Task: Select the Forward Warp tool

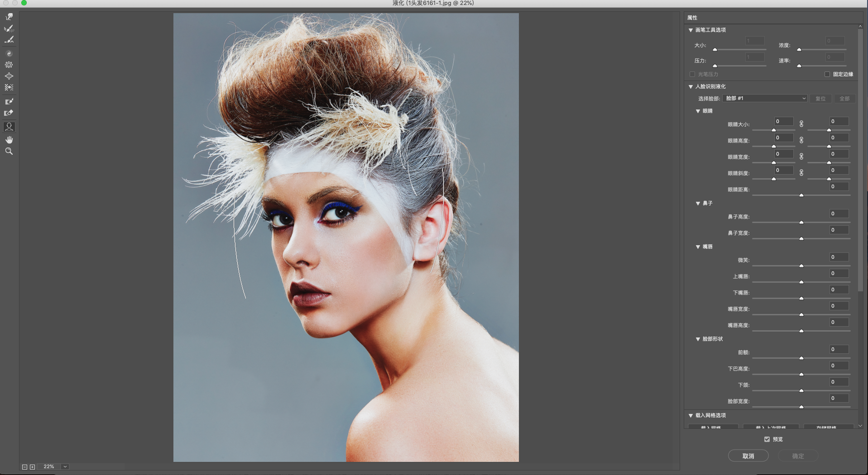Action: pyautogui.click(x=9, y=17)
